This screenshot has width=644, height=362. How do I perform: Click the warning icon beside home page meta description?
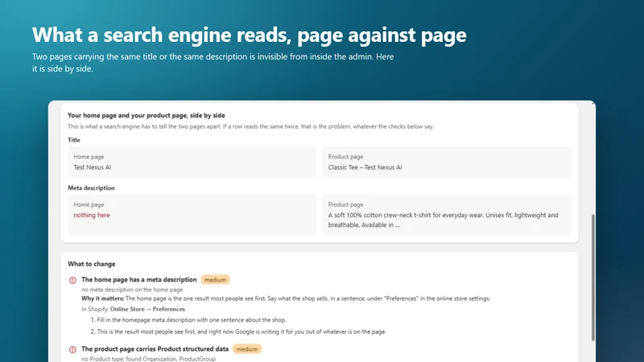72,280
